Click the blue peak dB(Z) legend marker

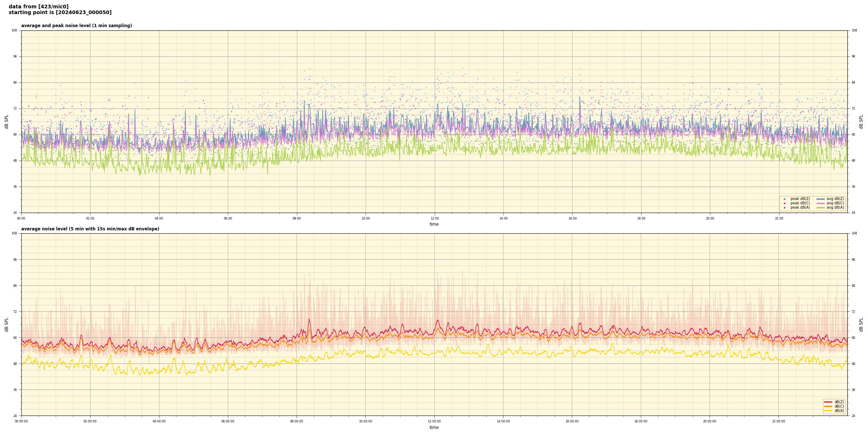coord(784,199)
